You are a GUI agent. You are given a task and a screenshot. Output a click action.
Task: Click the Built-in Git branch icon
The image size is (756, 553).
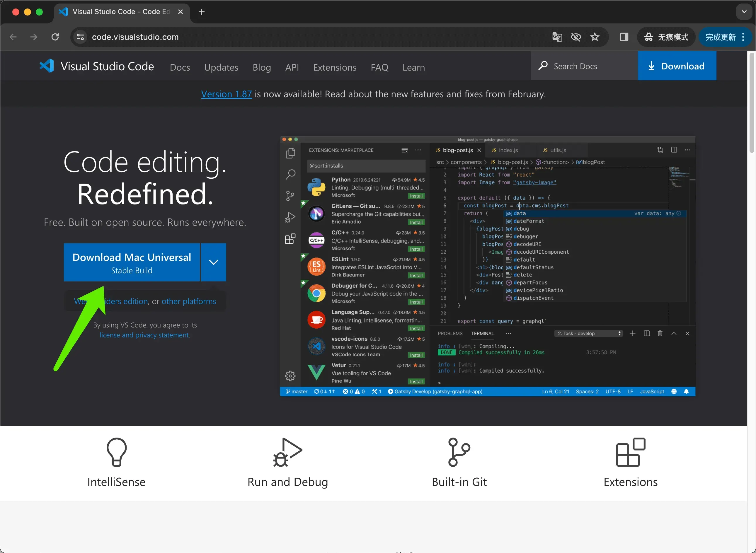tap(459, 452)
